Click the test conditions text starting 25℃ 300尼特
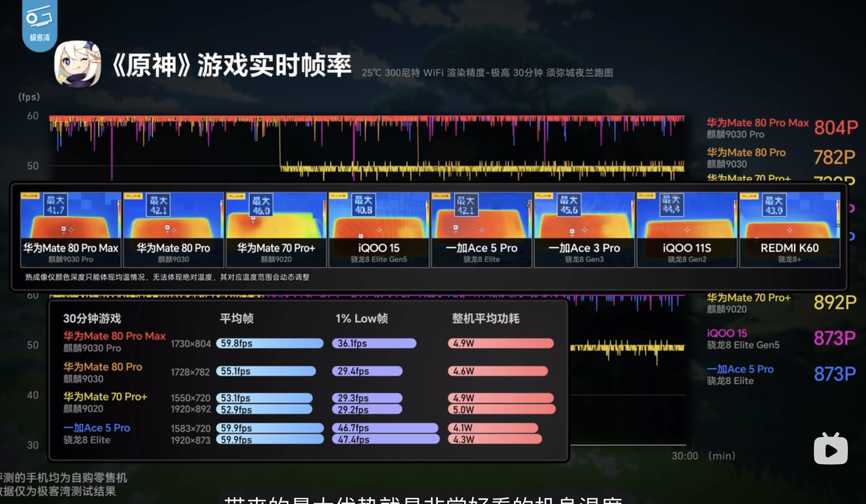Viewport: 866px width, 504px height. 487,73
